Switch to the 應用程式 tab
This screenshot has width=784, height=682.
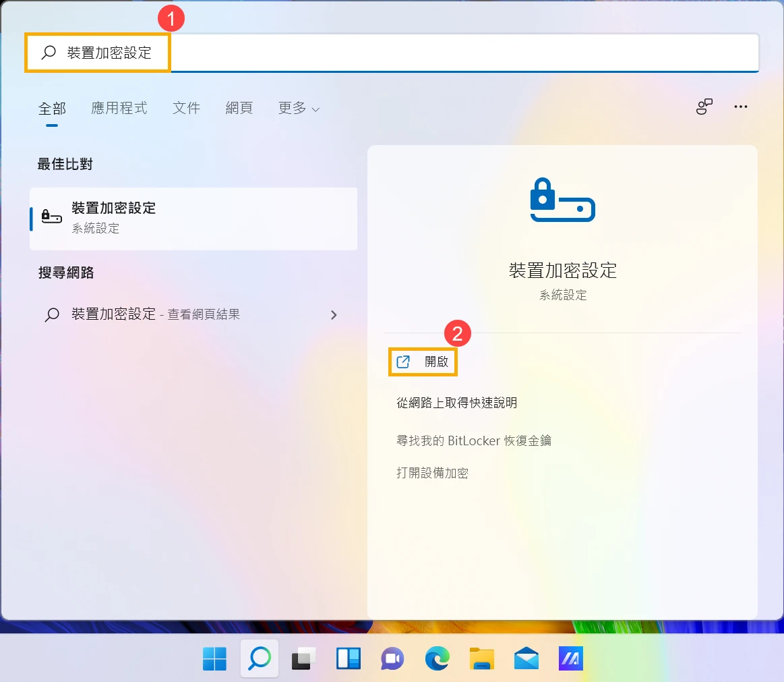coord(119,107)
